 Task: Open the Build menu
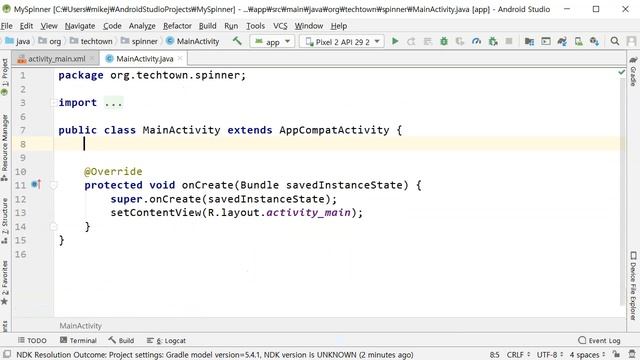[x=207, y=26]
